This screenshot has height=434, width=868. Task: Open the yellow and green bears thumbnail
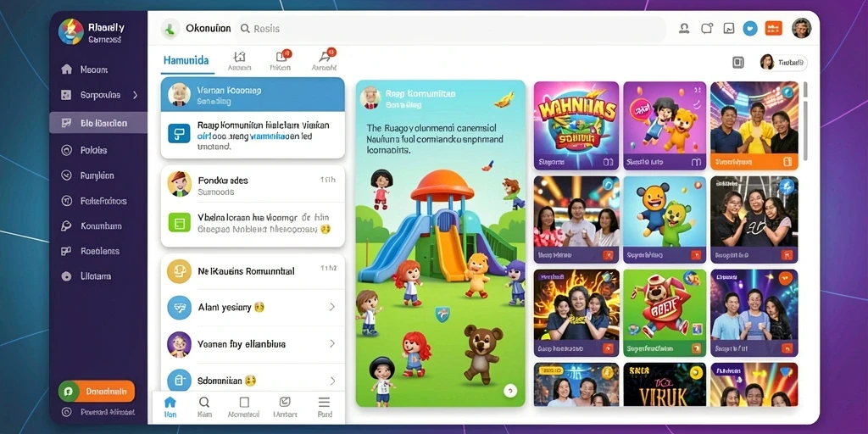pyautogui.click(x=665, y=220)
